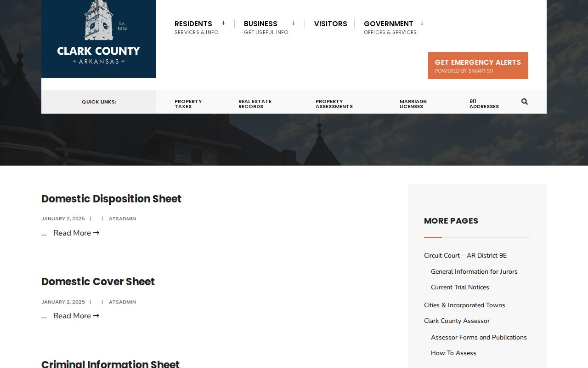
Task: Open How To Assess page
Action: 453,353
